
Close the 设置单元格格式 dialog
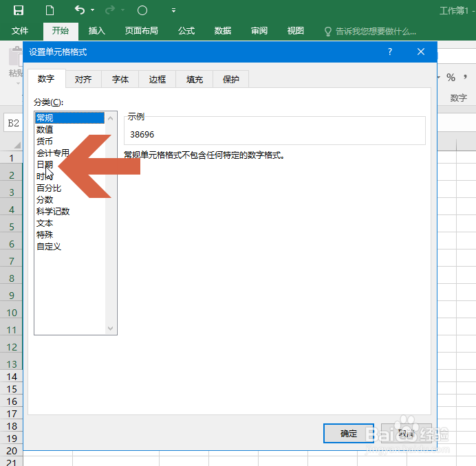pos(421,52)
